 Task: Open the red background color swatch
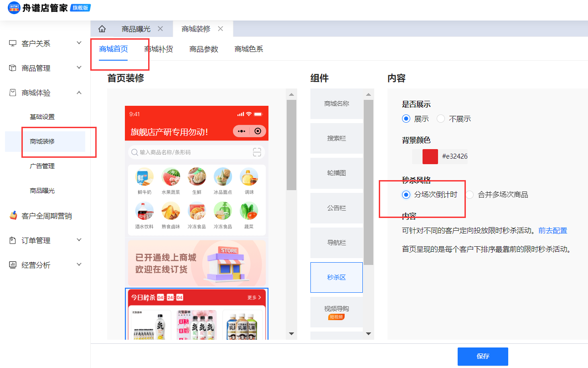[430, 156]
